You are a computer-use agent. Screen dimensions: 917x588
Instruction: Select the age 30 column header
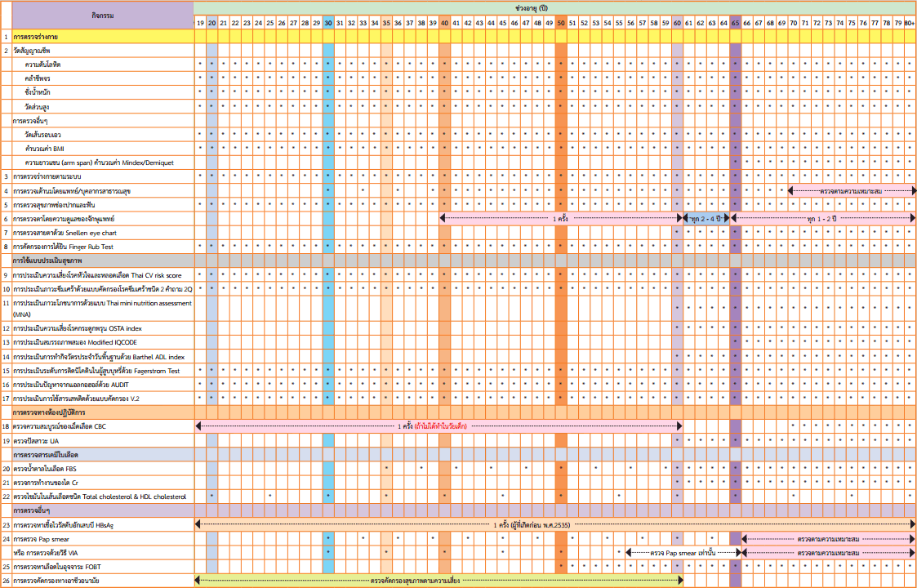[x=328, y=23]
